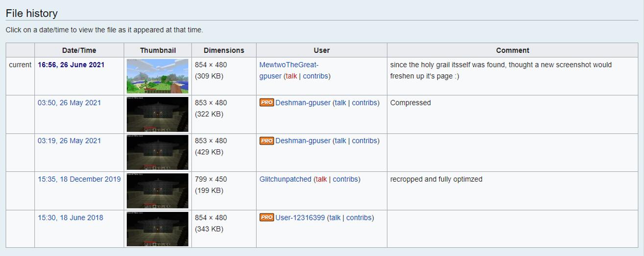Open thumbnail for 03:50, 26 May 2021 version
Screen dimensions: 644x256
157,115
